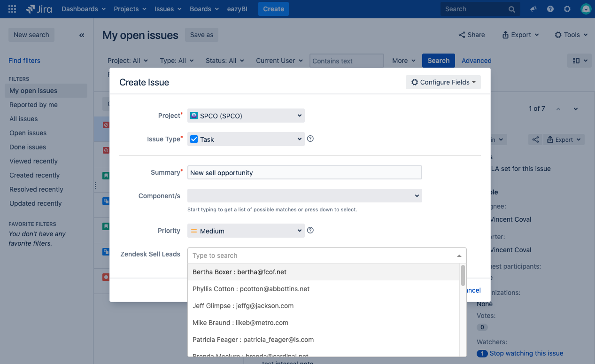The image size is (595, 364).
Task: Click the Issue Type help icon
Action: [310, 139]
